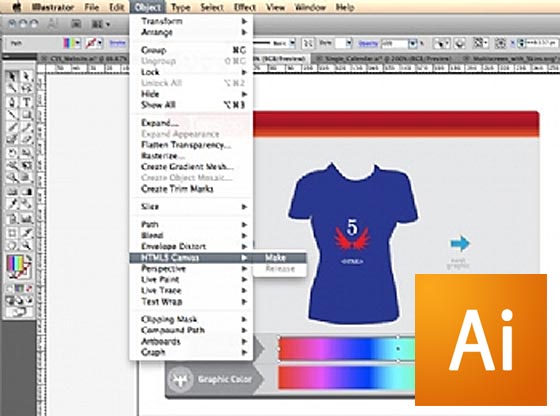Choose Create Trim Marks menu item
The height and width of the screenshot is (416, 560).
[191, 189]
